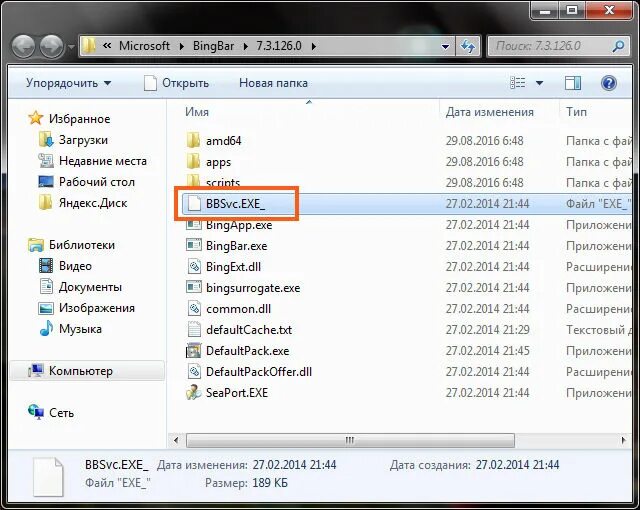The height and width of the screenshot is (510, 640).
Task: Click the scrollbar right arrow
Action: tap(623, 440)
